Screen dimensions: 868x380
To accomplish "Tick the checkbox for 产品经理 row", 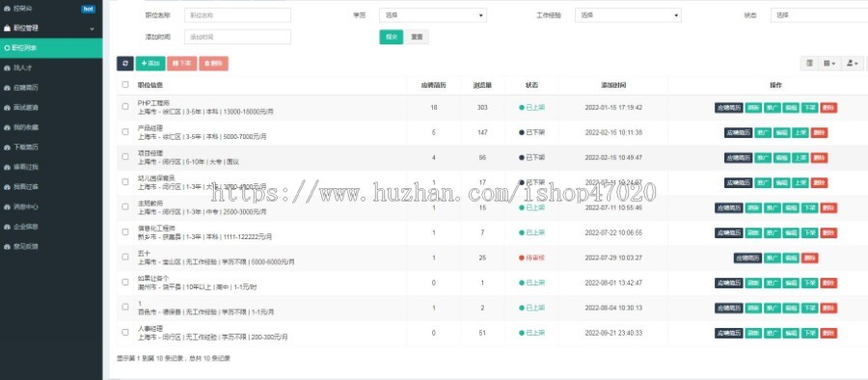I will pyautogui.click(x=125, y=132).
